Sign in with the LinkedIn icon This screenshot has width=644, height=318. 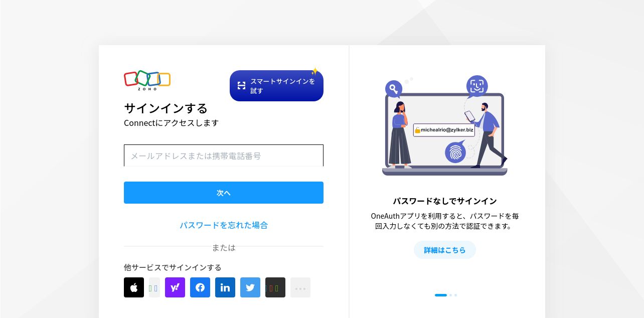(225, 287)
